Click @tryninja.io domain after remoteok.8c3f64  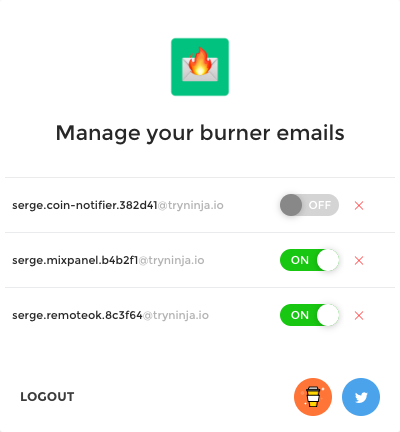click(176, 315)
